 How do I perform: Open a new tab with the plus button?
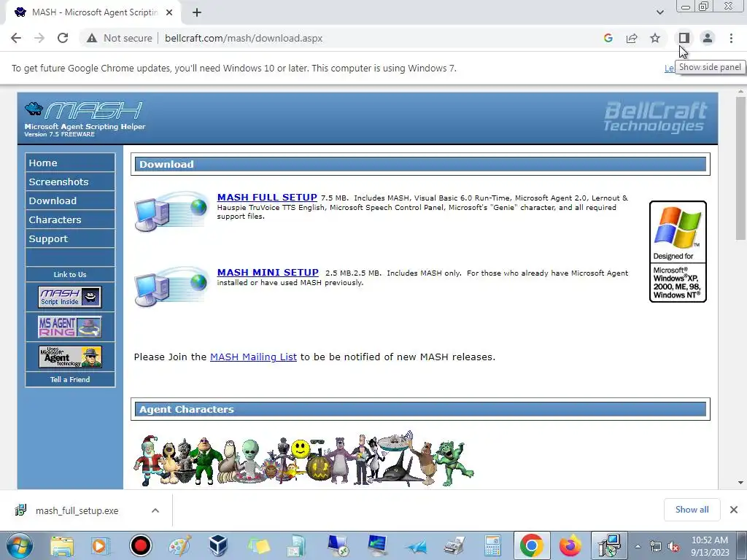(x=197, y=12)
